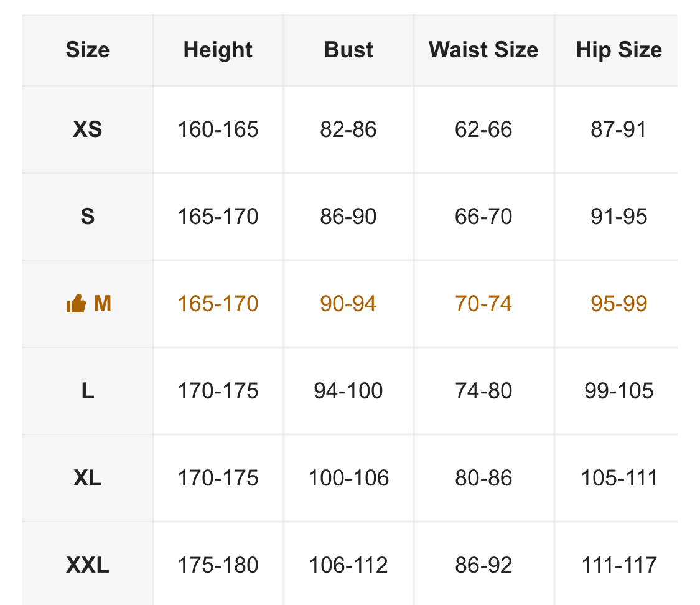
Task: Select the XS size row label
Action: pos(88,129)
